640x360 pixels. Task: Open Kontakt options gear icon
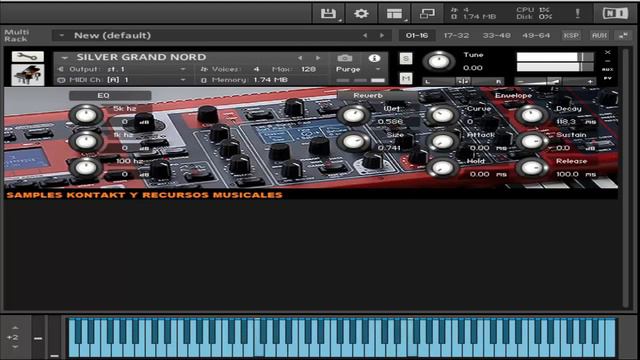point(361,13)
